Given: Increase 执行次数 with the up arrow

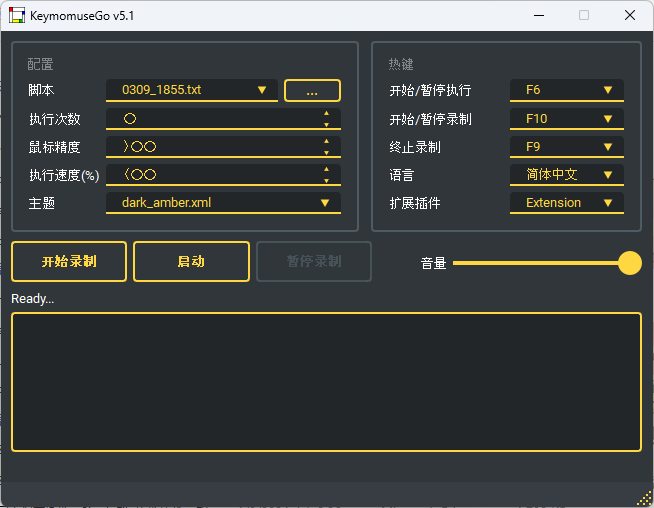Looking at the screenshot, I should [326, 113].
